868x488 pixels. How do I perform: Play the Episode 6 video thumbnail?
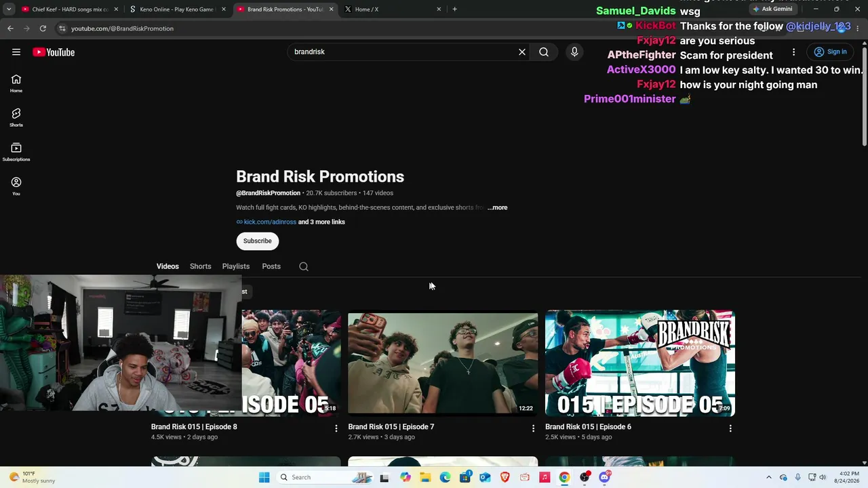pos(640,363)
